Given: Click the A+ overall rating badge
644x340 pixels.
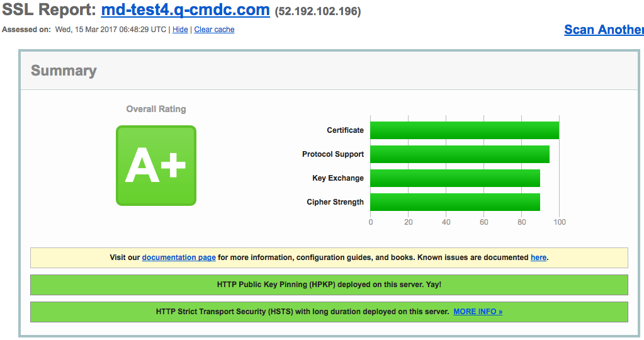Looking at the screenshot, I should [155, 166].
